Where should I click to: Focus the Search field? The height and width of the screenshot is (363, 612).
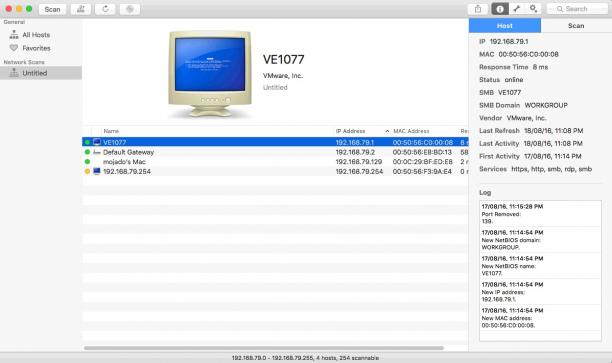point(577,9)
